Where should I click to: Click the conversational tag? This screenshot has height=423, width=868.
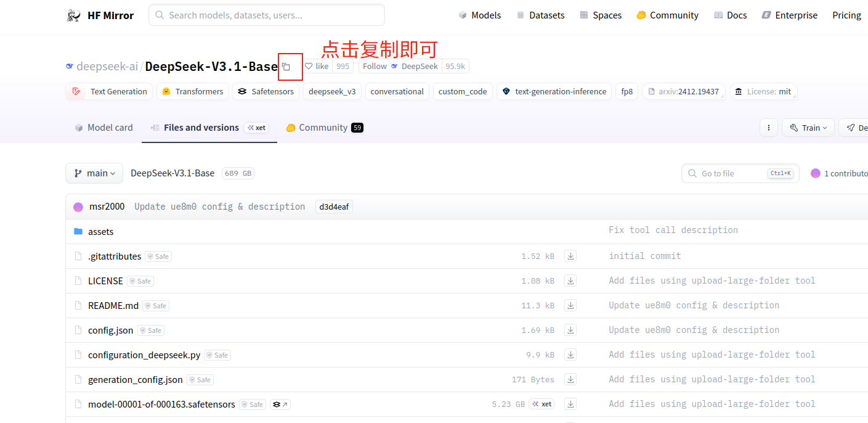click(x=397, y=91)
